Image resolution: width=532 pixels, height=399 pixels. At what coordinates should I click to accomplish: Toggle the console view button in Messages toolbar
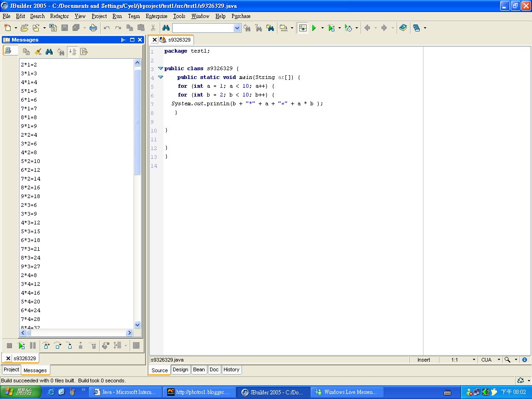tap(8, 50)
